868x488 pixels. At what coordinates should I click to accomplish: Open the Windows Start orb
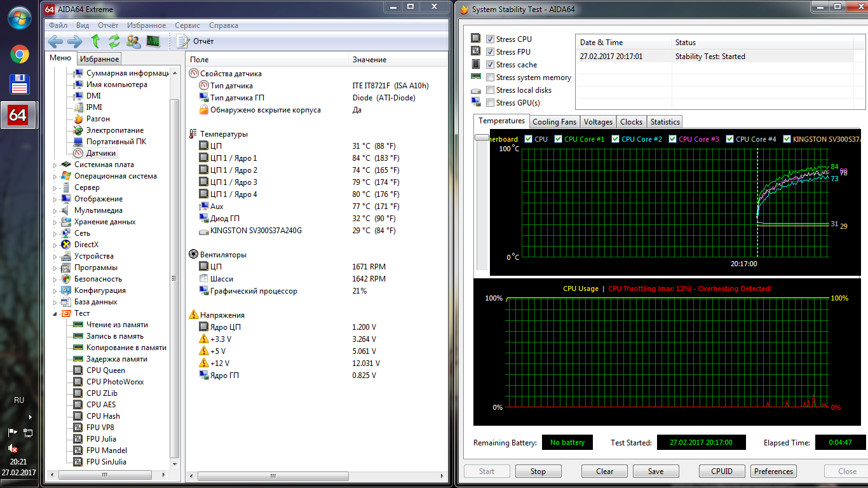[20, 17]
